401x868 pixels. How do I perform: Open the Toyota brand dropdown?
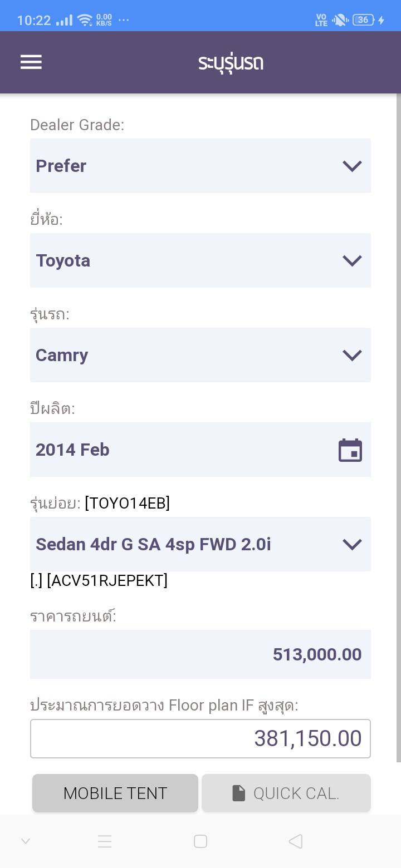[200, 260]
